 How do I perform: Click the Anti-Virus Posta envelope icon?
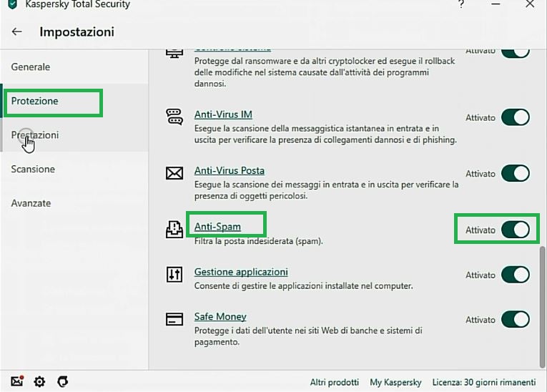point(174,173)
